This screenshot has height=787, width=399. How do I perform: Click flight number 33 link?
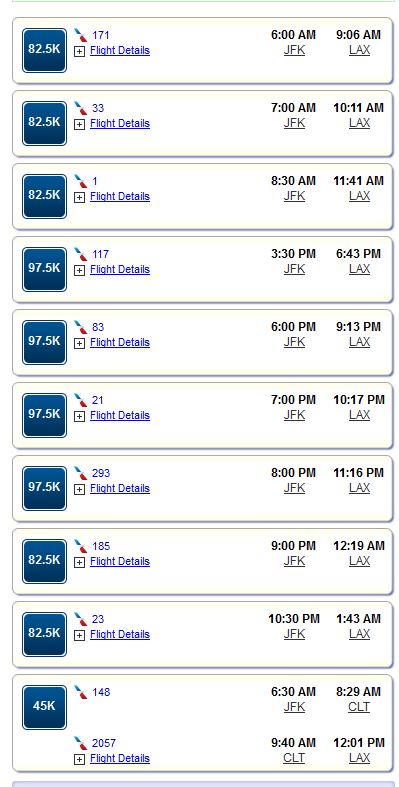tap(98, 108)
